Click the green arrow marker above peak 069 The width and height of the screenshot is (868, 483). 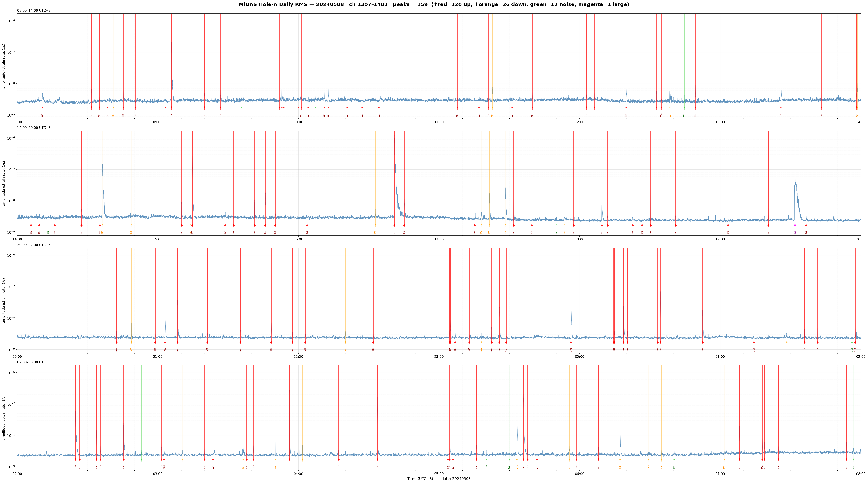[x=557, y=225]
